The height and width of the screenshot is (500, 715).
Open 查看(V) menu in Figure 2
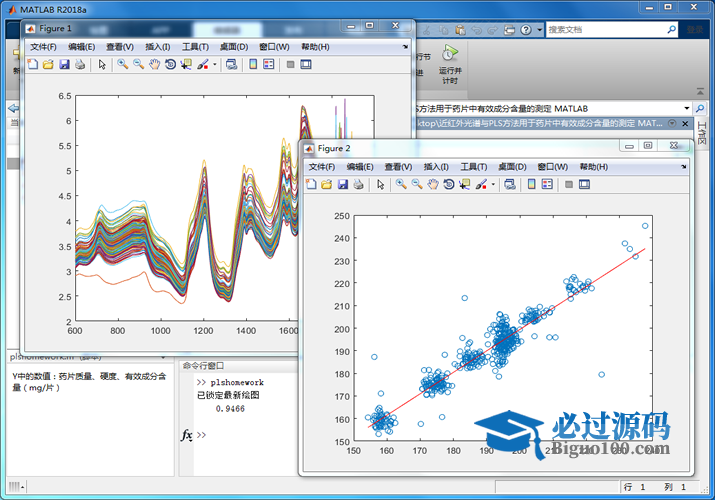(399, 167)
